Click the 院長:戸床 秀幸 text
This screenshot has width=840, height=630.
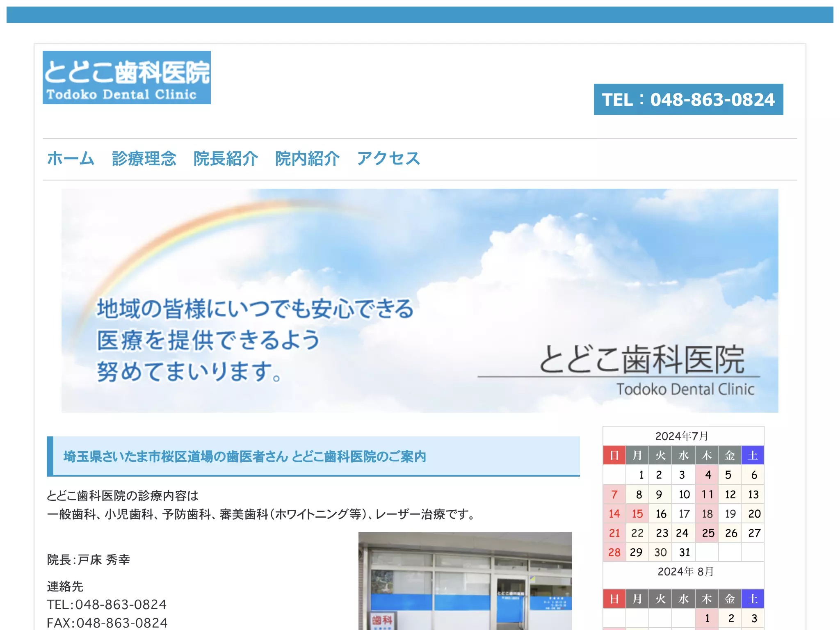[x=89, y=559]
